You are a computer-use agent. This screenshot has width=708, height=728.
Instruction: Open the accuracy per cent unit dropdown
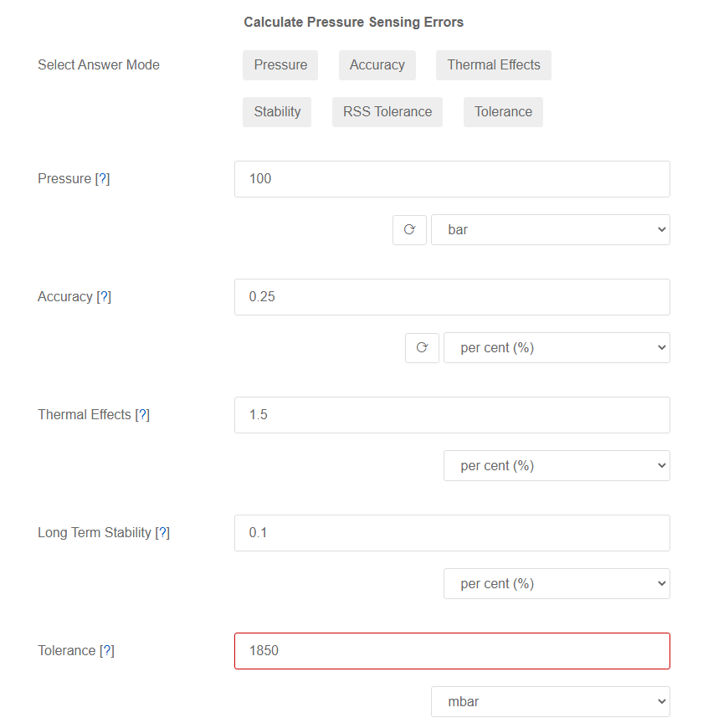(x=557, y=347)
